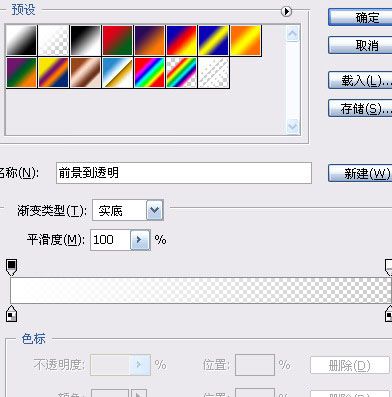Click the 不透明度 input field
The height and width of the screenshot is (397, 392).
[110, 365]
